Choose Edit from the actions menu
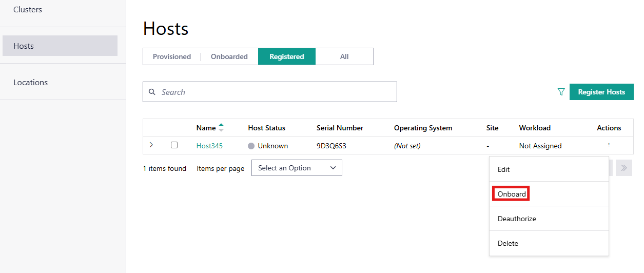The width and height of the screenshot is (644, 273). (503, 169)
